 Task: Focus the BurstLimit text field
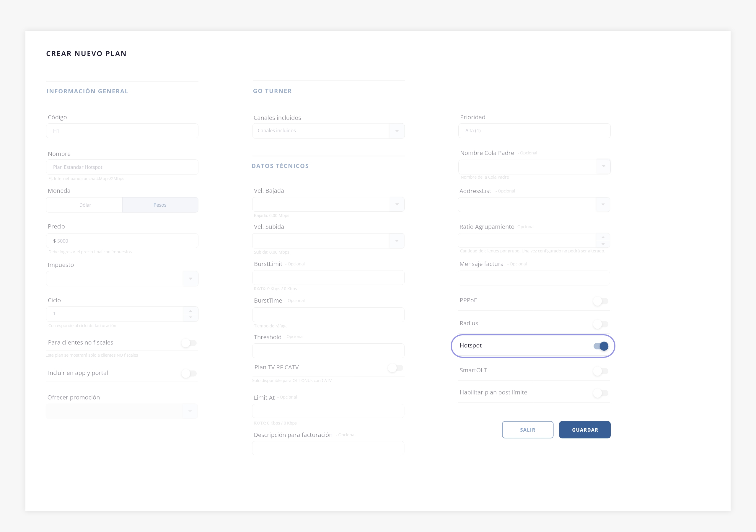click(x=328, y=278)
